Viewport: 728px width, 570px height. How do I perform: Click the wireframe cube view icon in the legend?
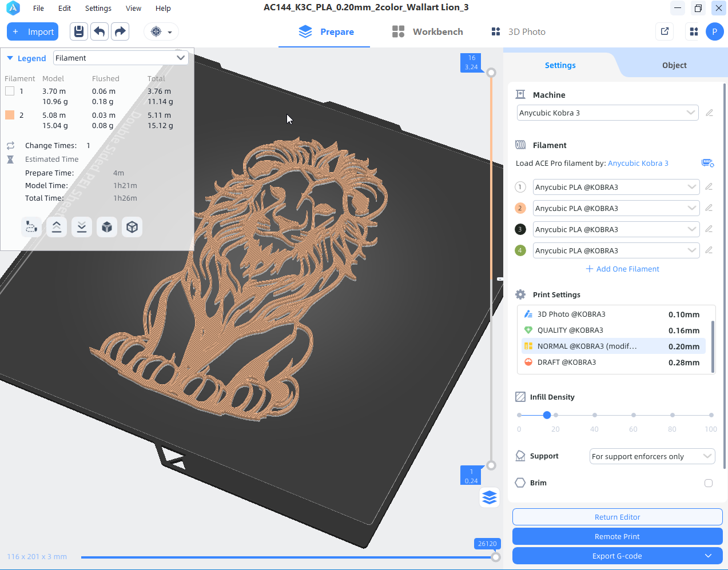coord(132,227)
